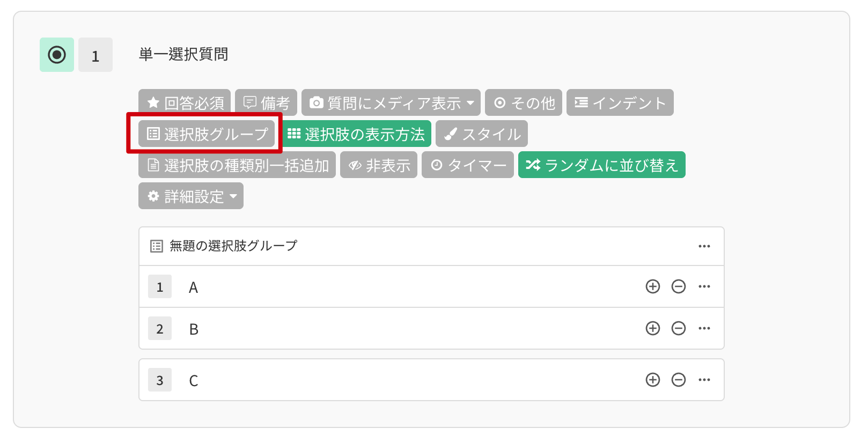Click the gear icon on 詳細設定

[x=152, y=196]
